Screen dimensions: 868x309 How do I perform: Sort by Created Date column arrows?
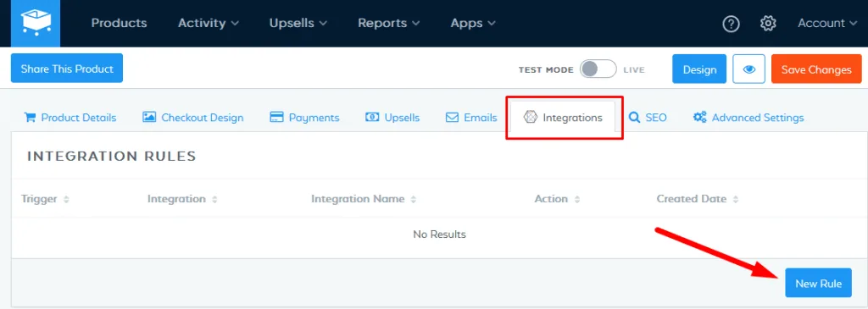tap(736, 200)
